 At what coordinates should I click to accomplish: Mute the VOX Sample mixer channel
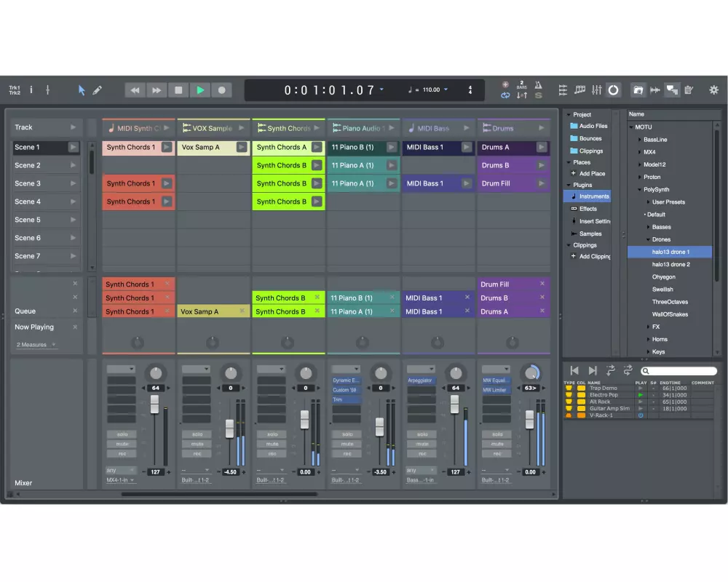click(197, 444)
